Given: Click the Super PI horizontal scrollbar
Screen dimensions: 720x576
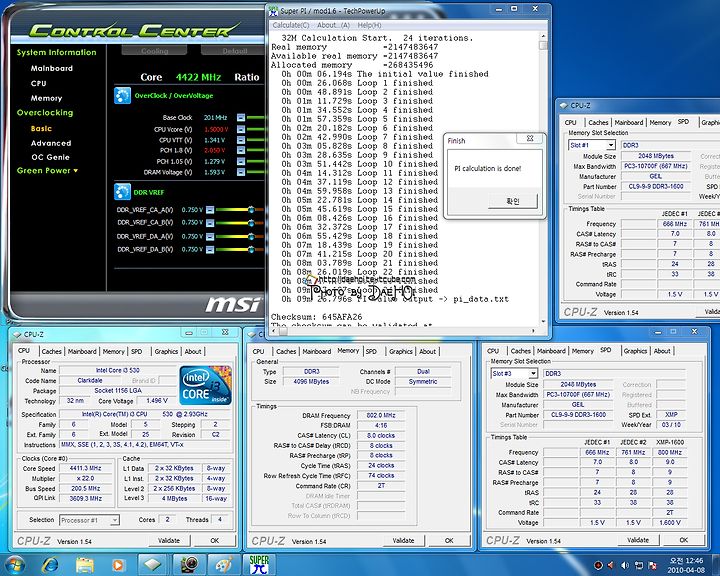Looking at the screenshot, I should click(x=405, y=330).
